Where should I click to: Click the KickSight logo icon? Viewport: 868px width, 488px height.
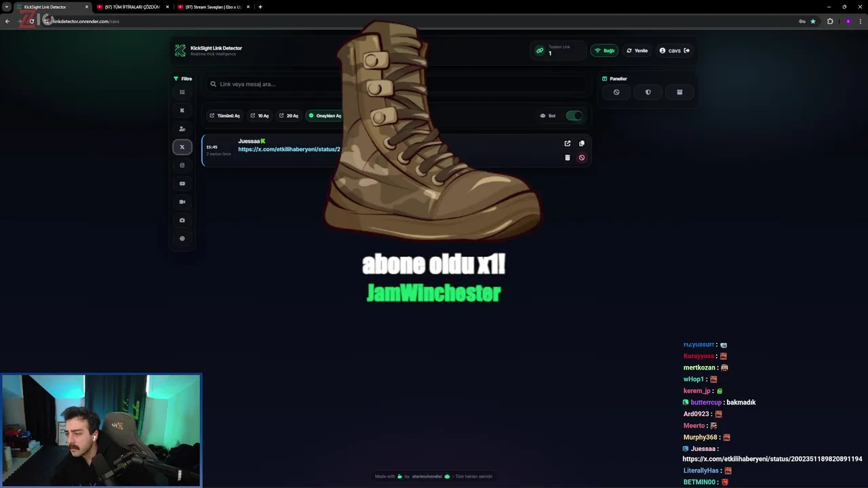coord(180,50)
